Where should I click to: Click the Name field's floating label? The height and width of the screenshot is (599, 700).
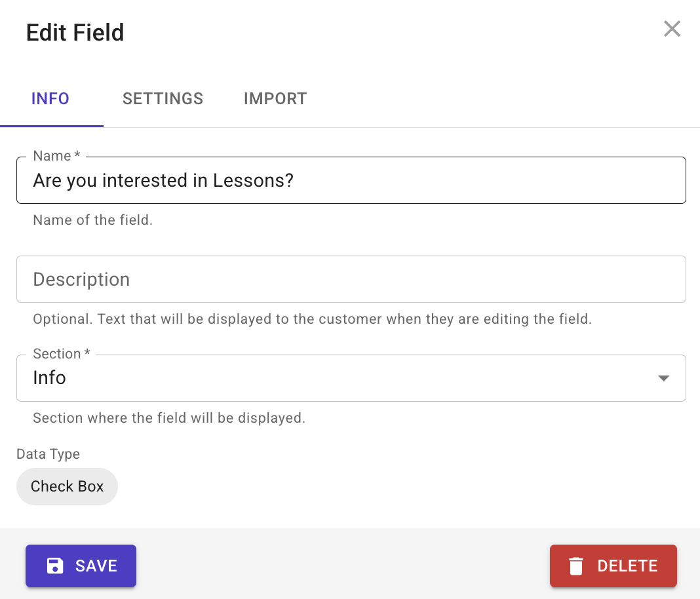[x=57, y=156]
